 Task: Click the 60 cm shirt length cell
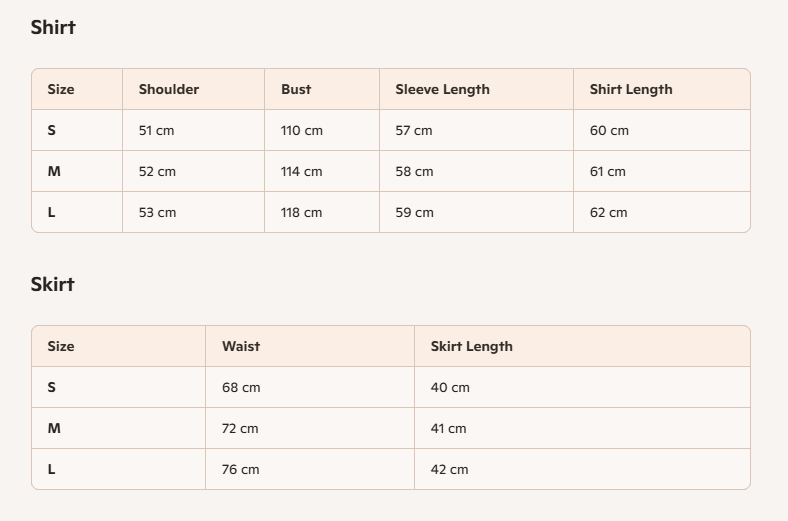(x=609, y=131)
